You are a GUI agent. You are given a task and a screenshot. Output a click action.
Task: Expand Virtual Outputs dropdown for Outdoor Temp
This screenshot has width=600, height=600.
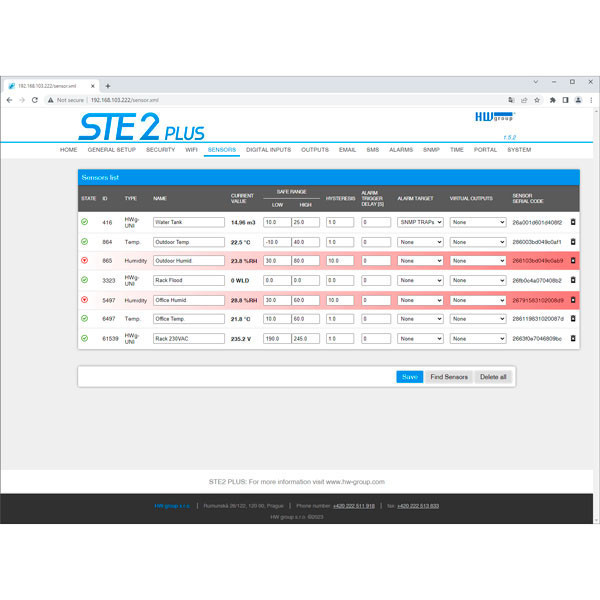click(478, 242)
